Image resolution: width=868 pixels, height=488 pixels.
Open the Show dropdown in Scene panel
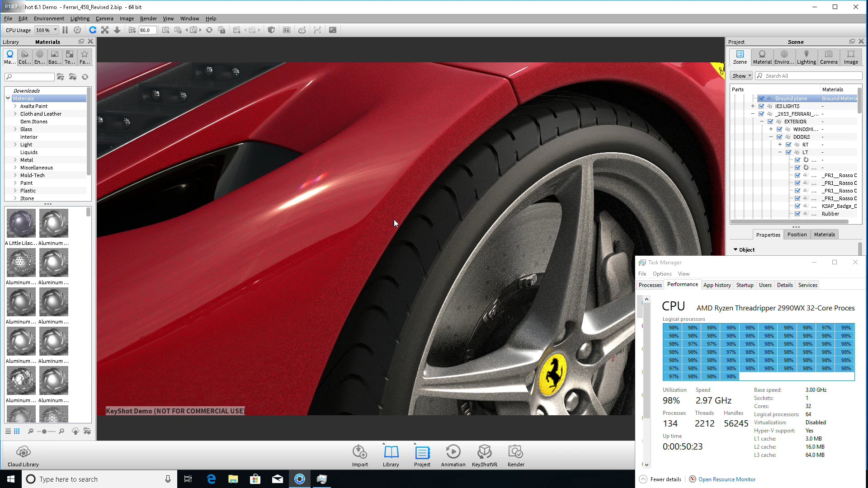pyautogui.click(x=741, y=76)
